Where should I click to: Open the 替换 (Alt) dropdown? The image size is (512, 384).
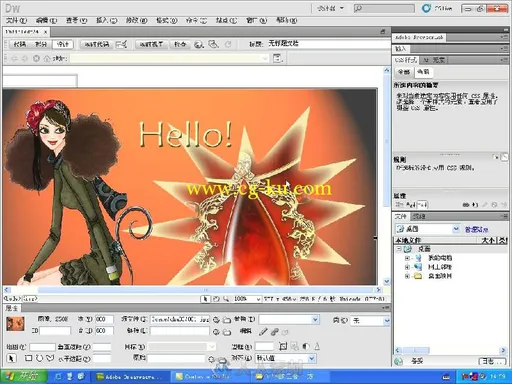click(x=289, y=320)
